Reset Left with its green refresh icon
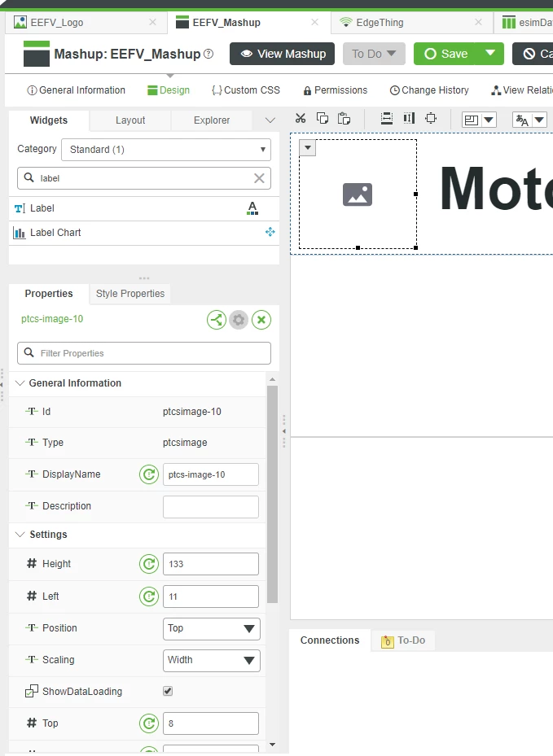This screenshot has width=553, height=756. coord(149,596)
